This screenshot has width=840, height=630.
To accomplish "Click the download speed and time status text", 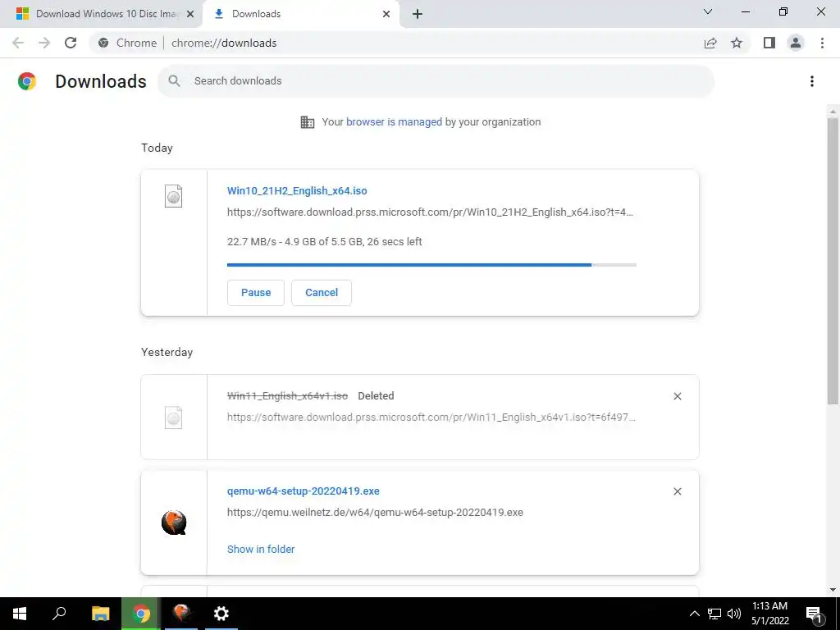I will (x=325, y=242).
